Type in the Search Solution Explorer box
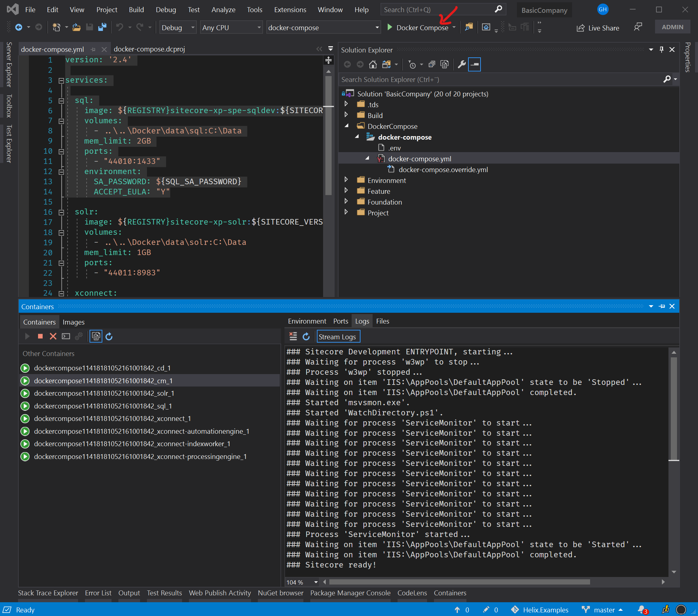Viewport: 698px width, 616px height. click(478, 79)
